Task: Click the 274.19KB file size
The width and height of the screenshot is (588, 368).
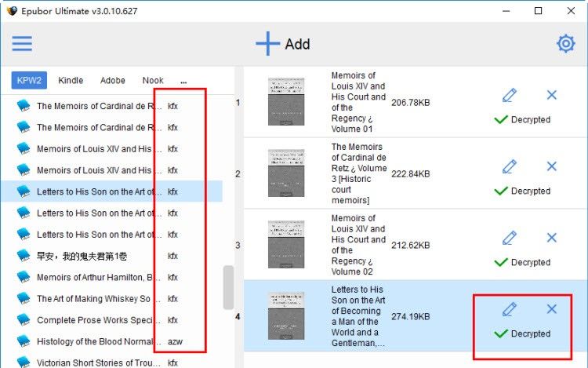Action: pos(411,317)
